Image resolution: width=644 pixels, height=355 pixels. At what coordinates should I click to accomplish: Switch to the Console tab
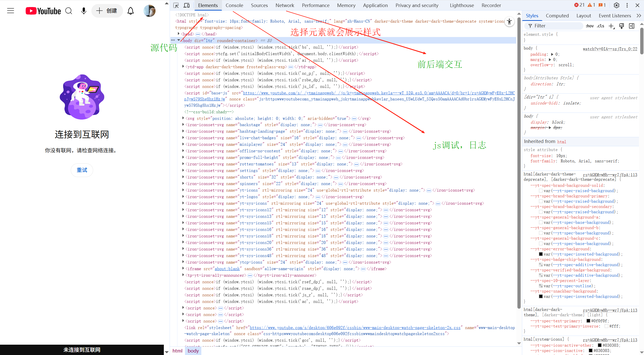pos(234,5)
